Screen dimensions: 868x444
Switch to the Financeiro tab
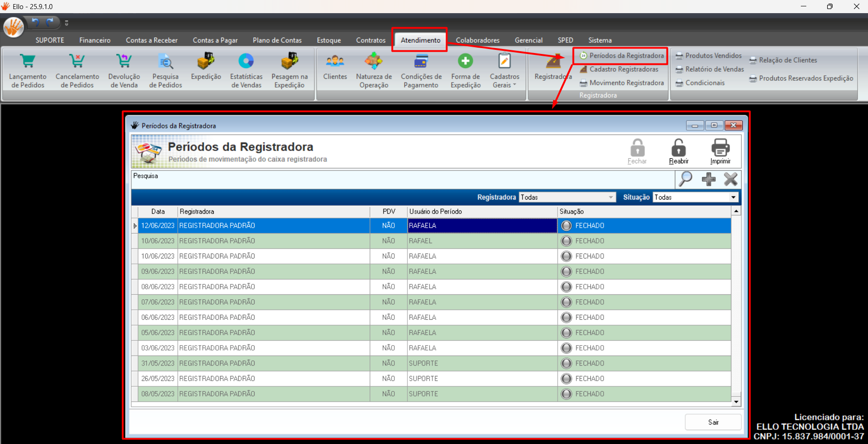(95, 40)
